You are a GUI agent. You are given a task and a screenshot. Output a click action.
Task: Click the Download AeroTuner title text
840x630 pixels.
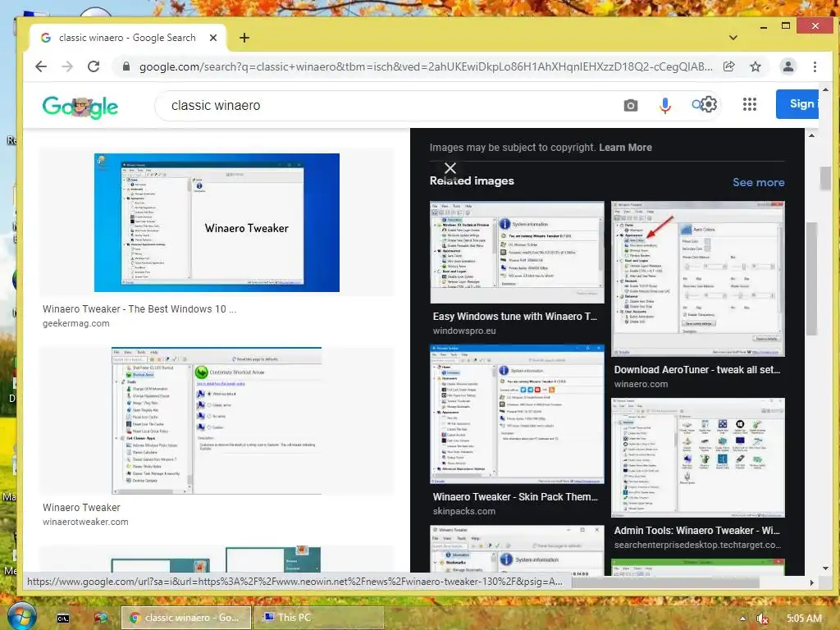tap(697, 370)
